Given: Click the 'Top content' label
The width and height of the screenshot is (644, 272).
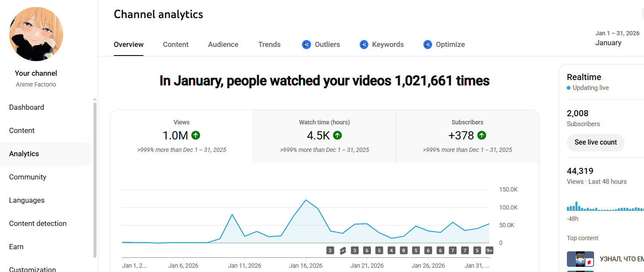Looking at the screenshot, I should tap(582, 238).
